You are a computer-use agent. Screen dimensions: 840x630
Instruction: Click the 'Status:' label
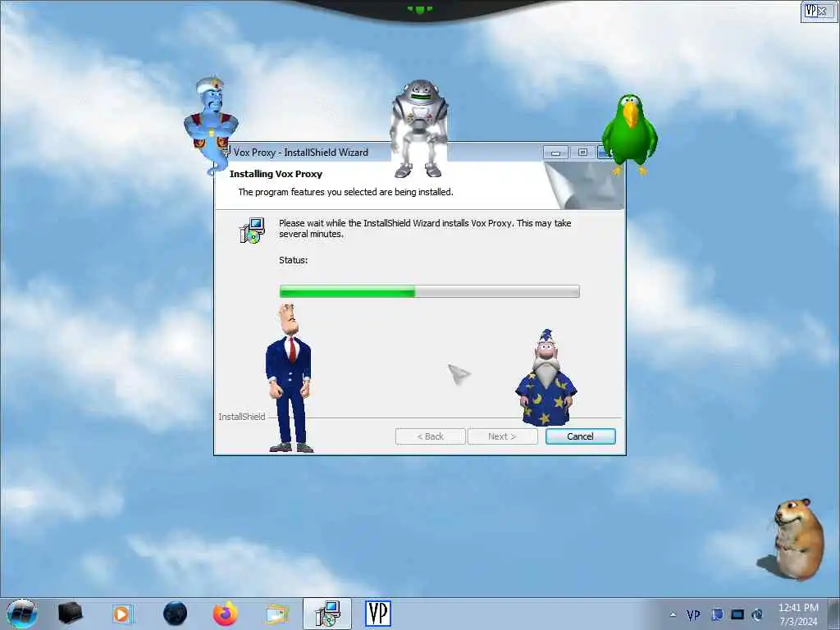coord(293,260)
